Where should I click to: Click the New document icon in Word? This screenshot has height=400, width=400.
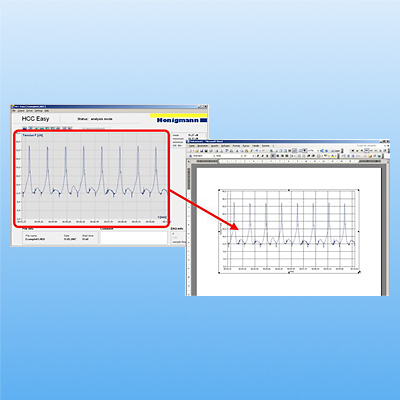click(x=190, y=151)
